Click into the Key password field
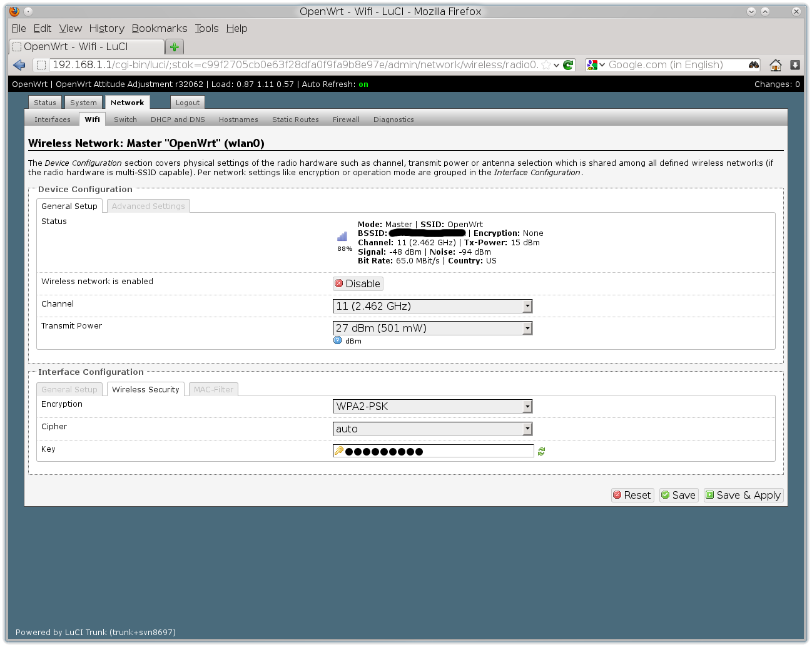Viewport: 812px width, 647px height. (433, 451)
